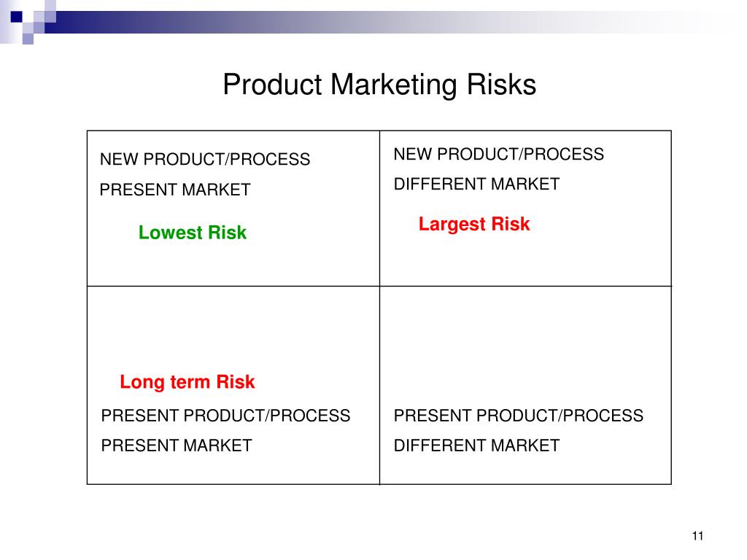Screen dimensions: 747x560
Task: Click PRESENT PRODUCT/PROCESS text in bottom-right quadrant
Action: point(519,416)
